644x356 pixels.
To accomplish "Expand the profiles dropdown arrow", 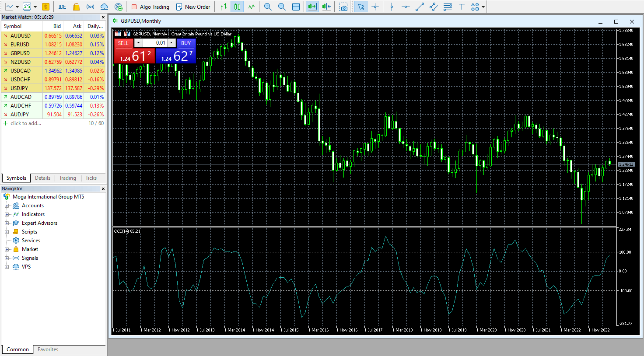I will [x=35, y=7].
